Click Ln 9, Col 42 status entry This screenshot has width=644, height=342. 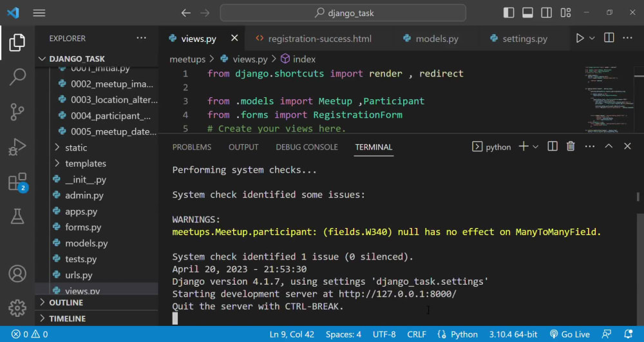292,334
